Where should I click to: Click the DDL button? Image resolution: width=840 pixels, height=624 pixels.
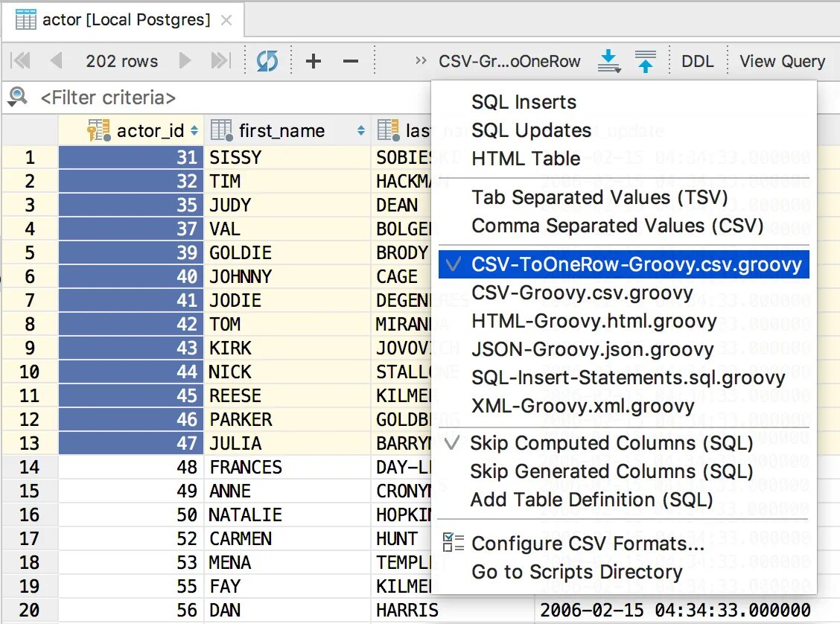point(697,61)
